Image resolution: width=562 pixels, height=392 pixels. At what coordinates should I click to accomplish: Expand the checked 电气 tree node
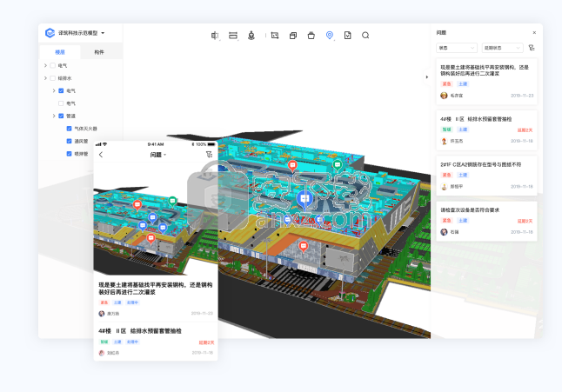54,90
